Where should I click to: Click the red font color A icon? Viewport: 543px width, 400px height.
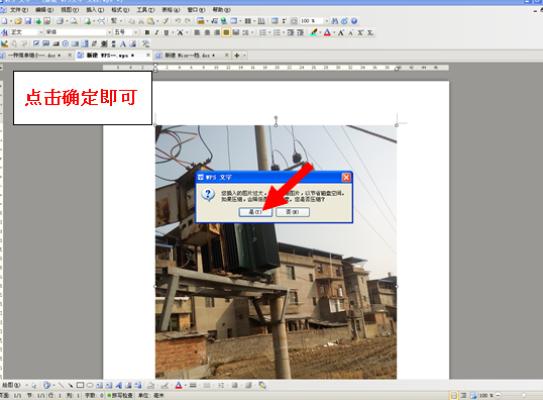(327, 33)
